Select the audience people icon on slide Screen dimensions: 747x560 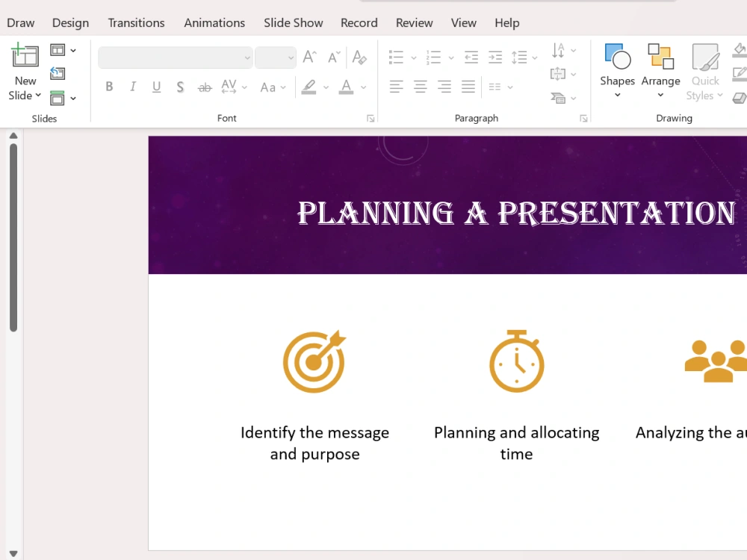pyautogui.click(x=716, y=361)
